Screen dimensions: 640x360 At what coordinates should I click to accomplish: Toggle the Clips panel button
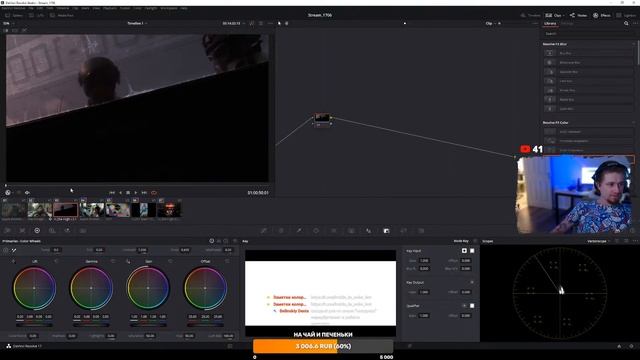click(x=554, y=15)
